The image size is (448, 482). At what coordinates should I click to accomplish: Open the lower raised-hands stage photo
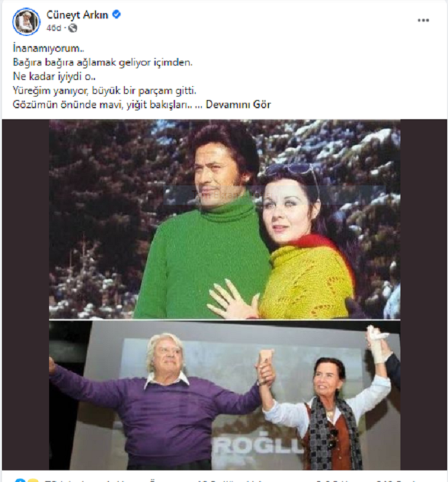tap(225, 395)
